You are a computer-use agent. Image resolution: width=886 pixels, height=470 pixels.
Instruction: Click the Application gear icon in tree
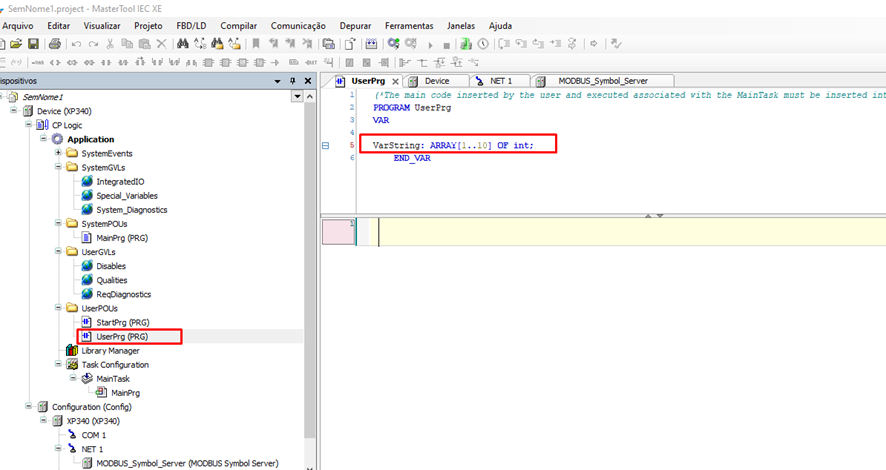click(57, 139)
